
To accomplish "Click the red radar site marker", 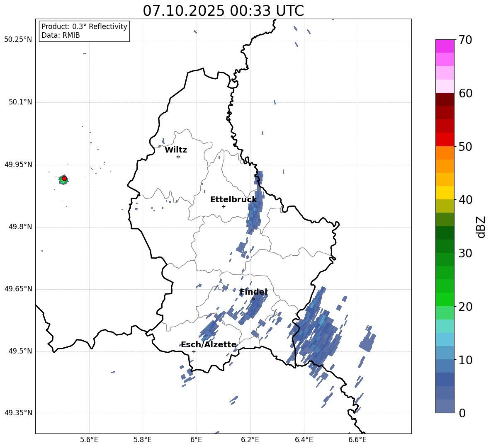I will point(64,179).
